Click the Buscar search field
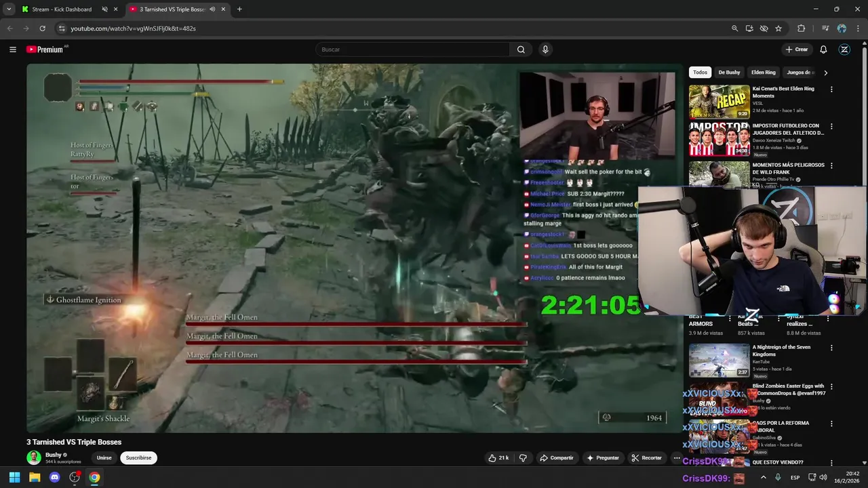Image resolution: width=868 pixels, height=488 pixels. (x=412, y=49)
